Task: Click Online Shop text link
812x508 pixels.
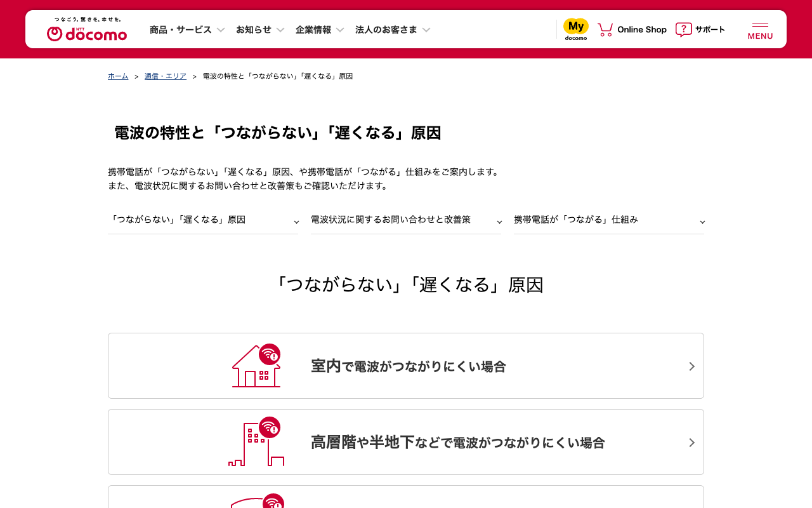Action: tap(642, 29)
